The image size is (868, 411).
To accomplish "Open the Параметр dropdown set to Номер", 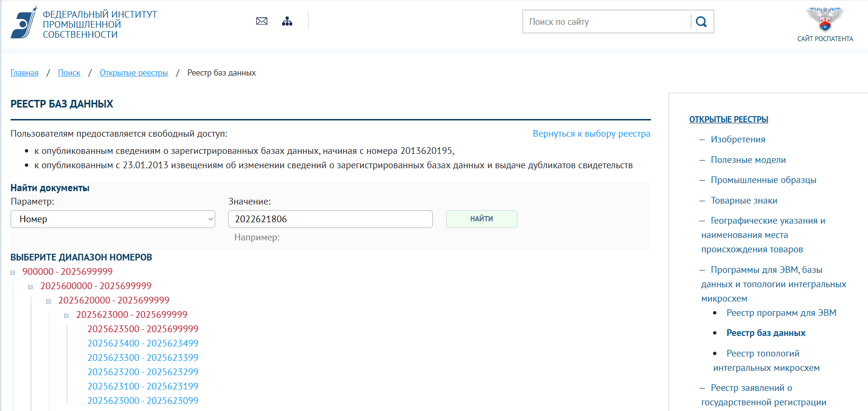I will point(113,219).
